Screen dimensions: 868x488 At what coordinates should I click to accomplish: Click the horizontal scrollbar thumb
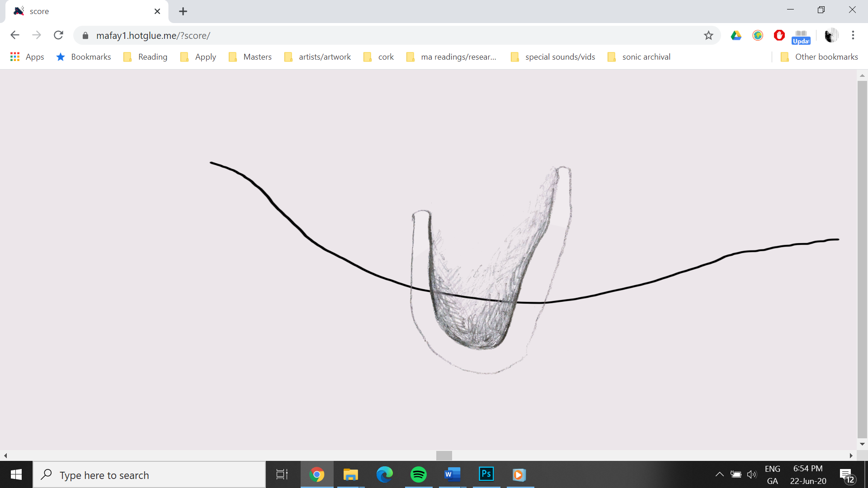coord(444,455)
